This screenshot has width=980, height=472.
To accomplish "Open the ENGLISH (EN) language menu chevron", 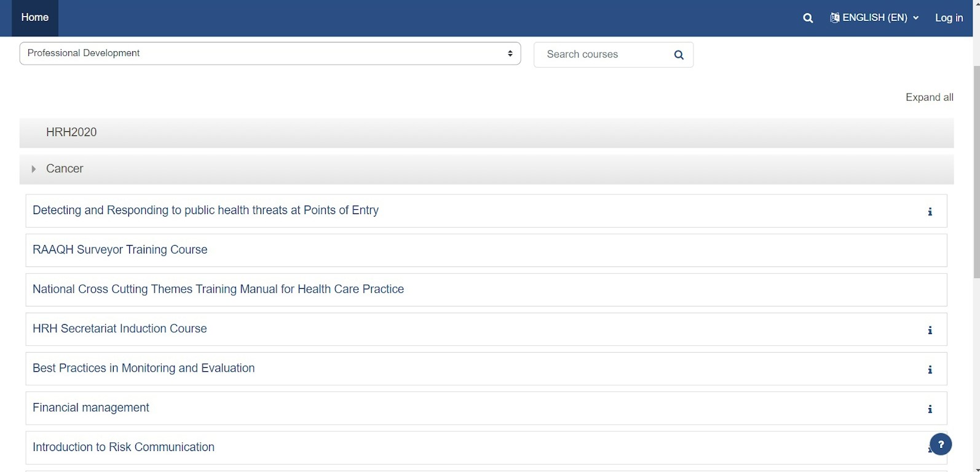I will point(915,18).
